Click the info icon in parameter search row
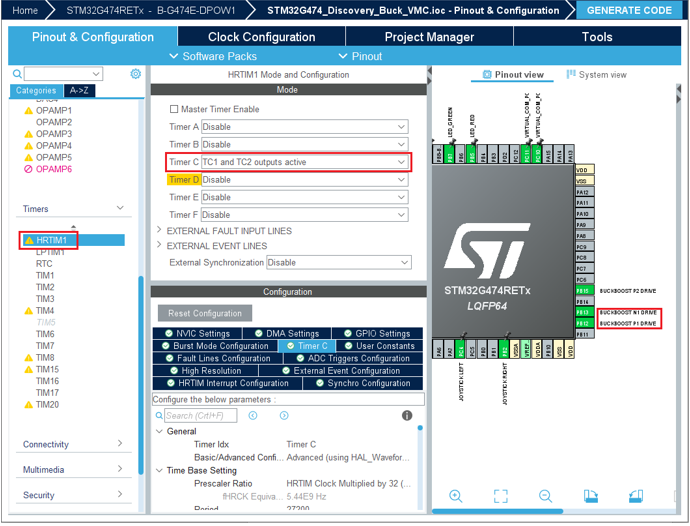690x526 pixels. pyautogui.click(x=407, y=416)
